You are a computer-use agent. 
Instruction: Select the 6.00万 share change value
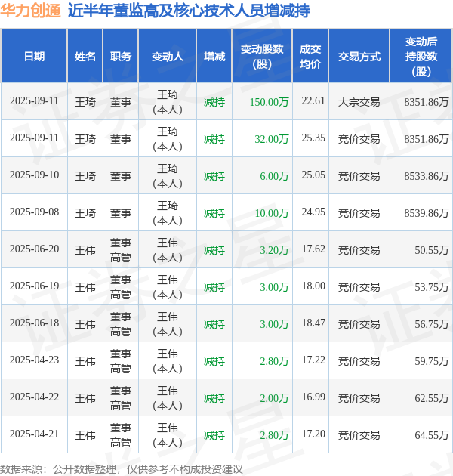tap(274, 176)
